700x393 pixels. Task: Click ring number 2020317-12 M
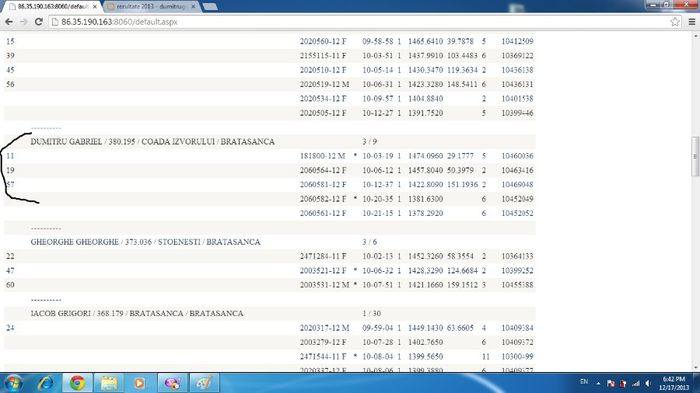(x=324, y=327)
